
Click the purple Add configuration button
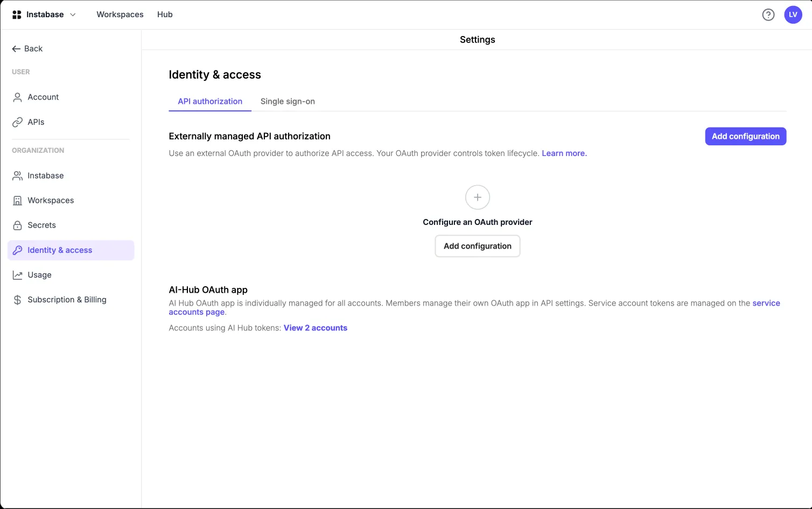point(746,136)
